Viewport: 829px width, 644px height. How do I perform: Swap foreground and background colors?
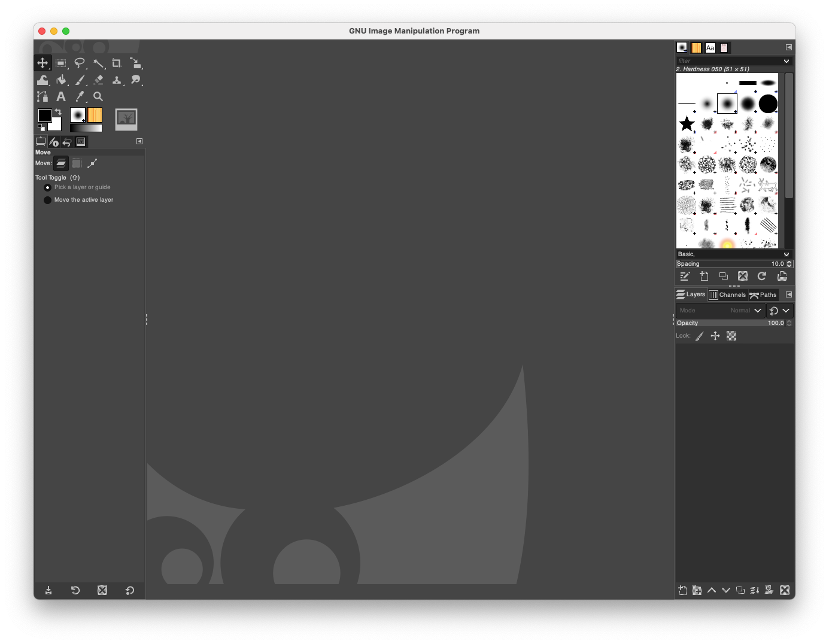pos(58,111)
